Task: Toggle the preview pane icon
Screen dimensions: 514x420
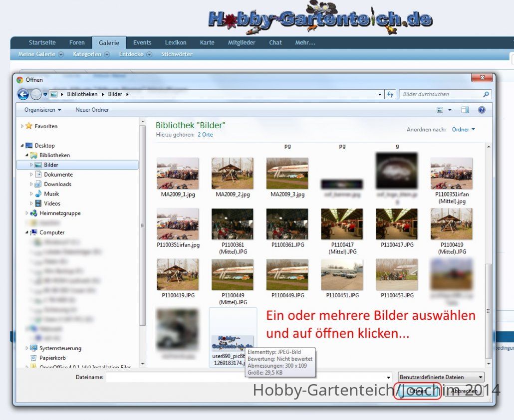Action: (465, 110)
